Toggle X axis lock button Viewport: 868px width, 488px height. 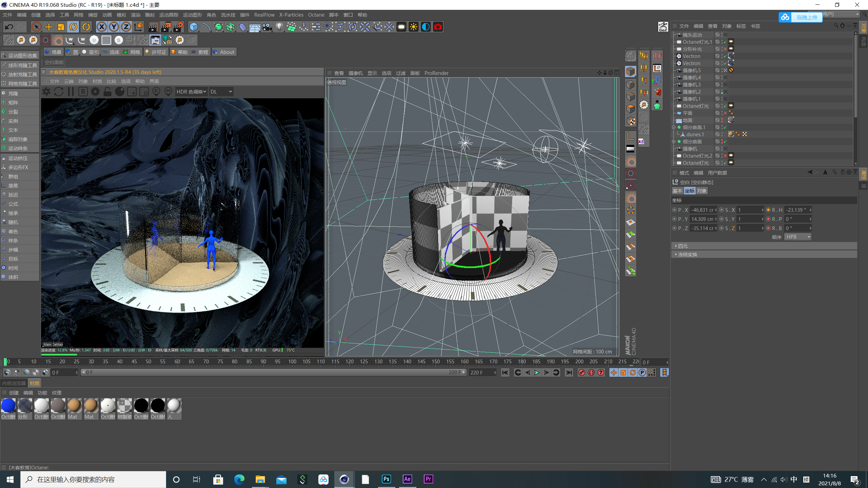pos(101,27)
